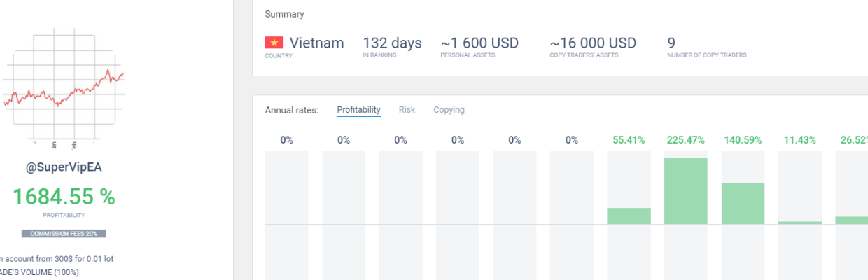Click the 225.47% profitability bar
Image resolution: width=868 pixels, height=280 pixels.
tap(685, 191)
